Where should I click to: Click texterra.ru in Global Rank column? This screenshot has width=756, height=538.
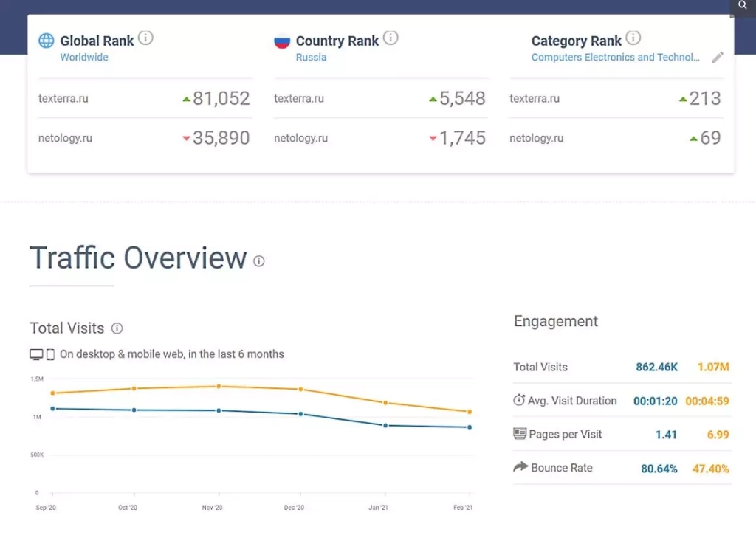click(x=63, y=98)
